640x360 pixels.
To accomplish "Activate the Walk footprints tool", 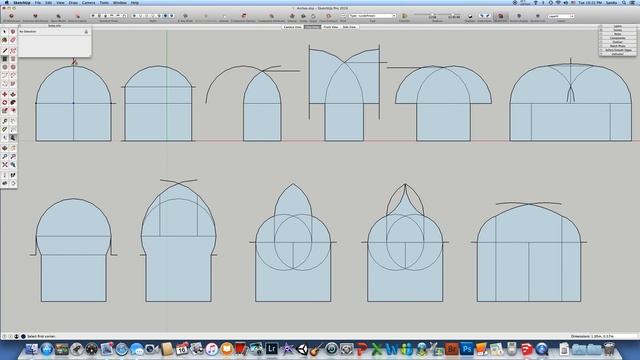I will [x=13, y=175].
